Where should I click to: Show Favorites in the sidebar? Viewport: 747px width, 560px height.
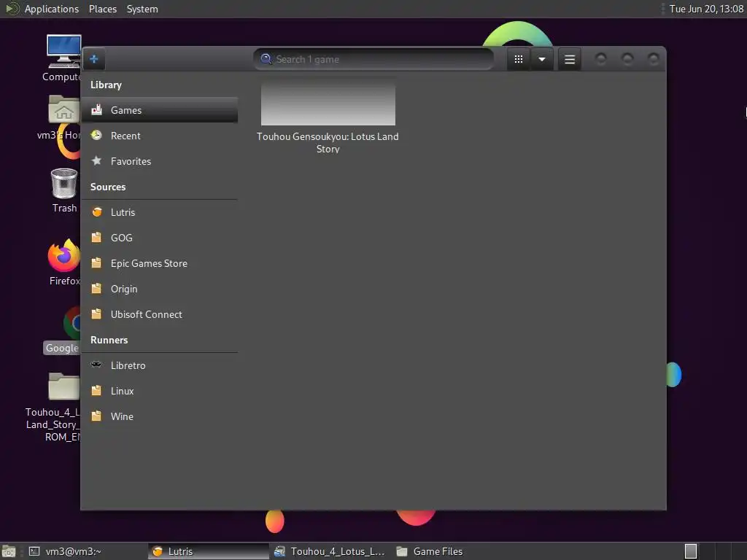point(160,161)
